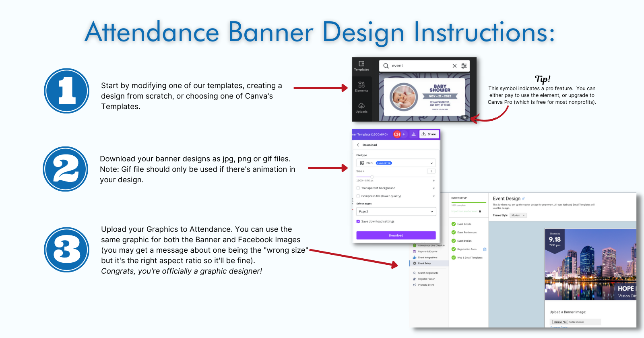Click the clipboard icon beside Registration Form
Viewport: 644px width, 338px height.
coord(485,249)
